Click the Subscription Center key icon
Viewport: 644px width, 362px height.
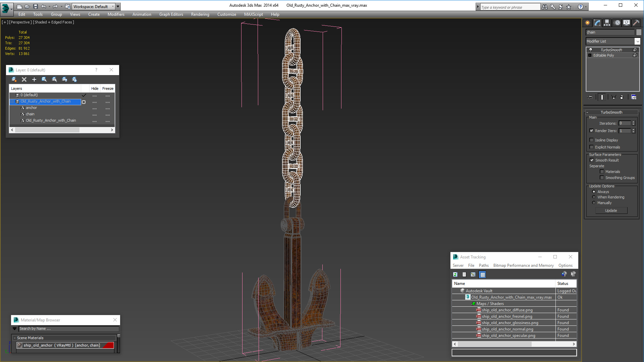pyautogui.click(x=552, y=7)
